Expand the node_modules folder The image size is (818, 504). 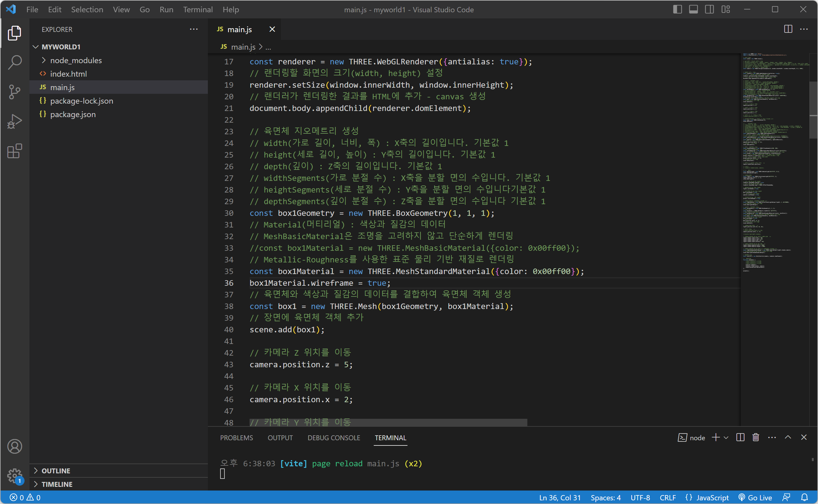click(x=76, y=60)
